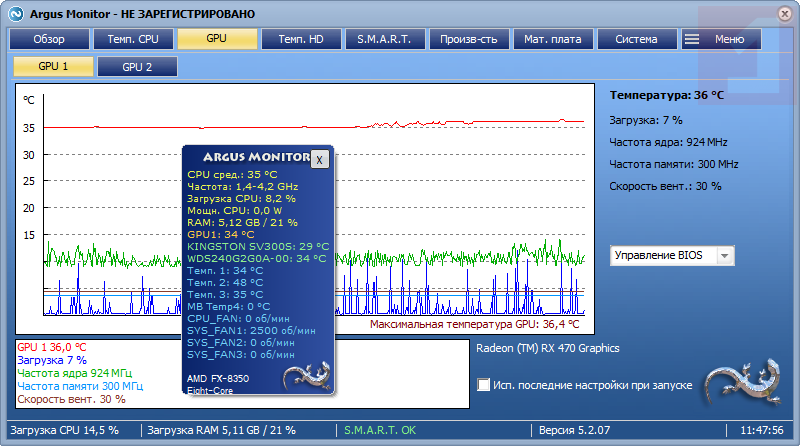Click RAM: 5,12 GB / 21 % in the overlay
Image resolution: width=800 pixels, height=446 pixels.
pyautogui.click(x=242, y=222)
